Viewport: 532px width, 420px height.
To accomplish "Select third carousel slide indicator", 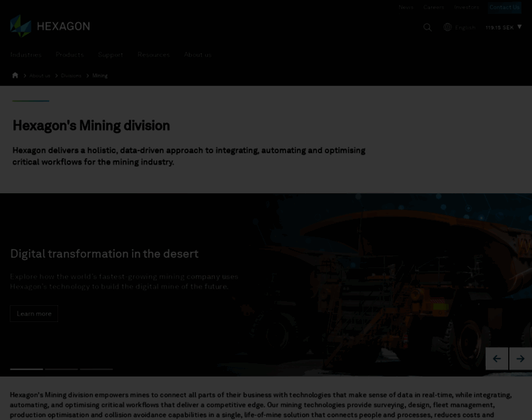I will coord(97,369).
